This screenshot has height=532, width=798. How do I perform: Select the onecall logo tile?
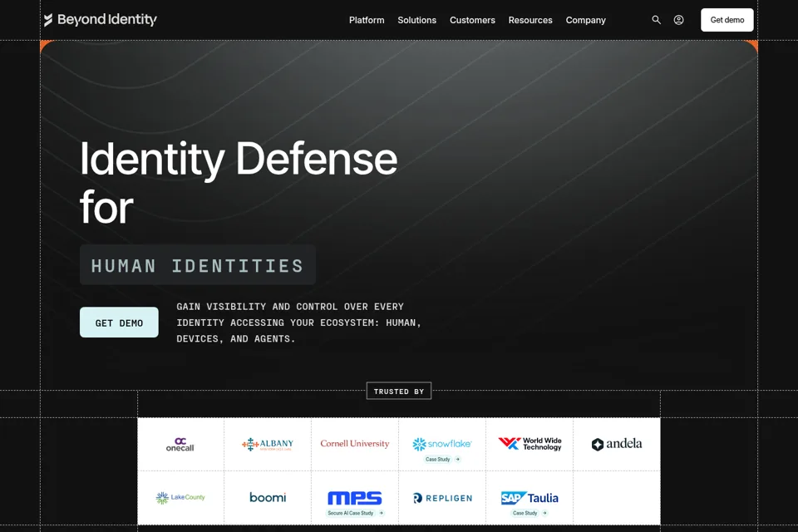click(180, 444)
